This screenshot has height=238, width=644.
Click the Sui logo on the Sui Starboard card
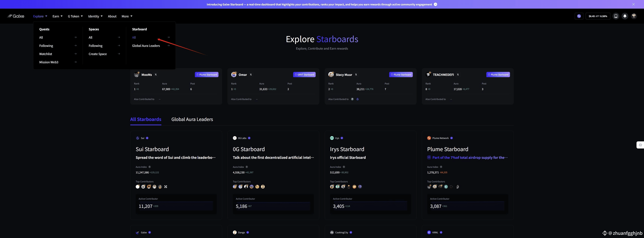(x=137, y=138)
